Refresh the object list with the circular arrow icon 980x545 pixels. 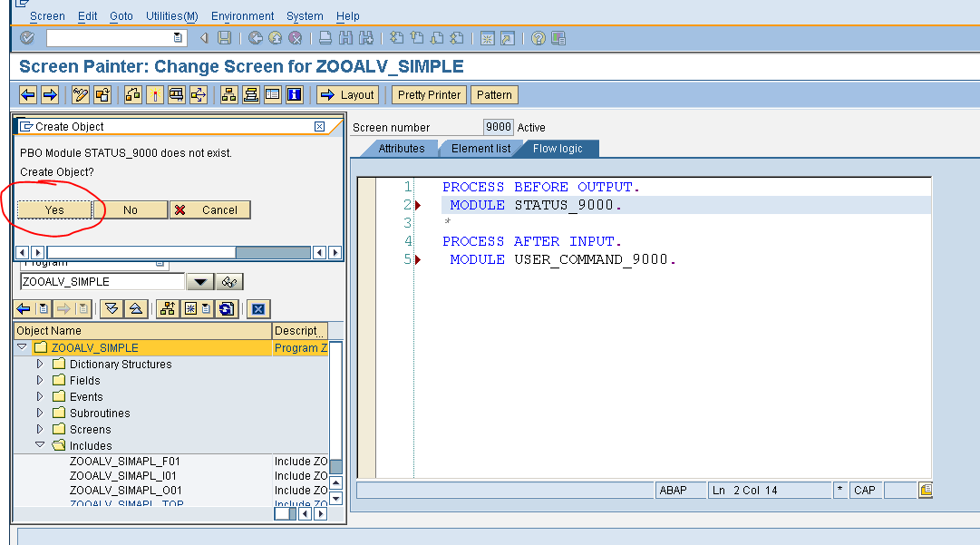[225, 308]
